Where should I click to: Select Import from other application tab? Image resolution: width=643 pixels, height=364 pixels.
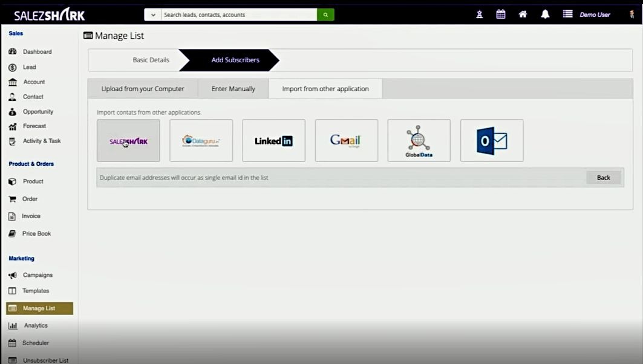(325, 88)
